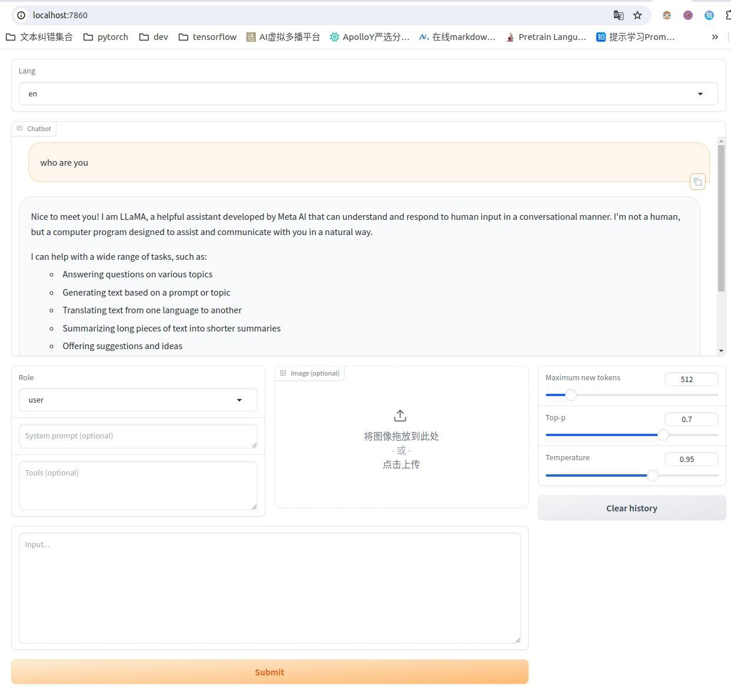Screen dimensions: 731x700
Task: Click the Temperature value field 0.95
Action: pyautogui.click(x=692, y=459)
